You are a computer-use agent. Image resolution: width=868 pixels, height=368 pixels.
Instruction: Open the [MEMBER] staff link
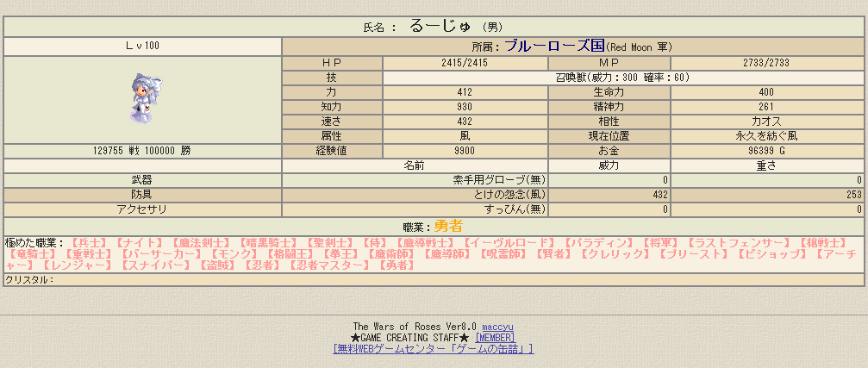[x=495, y=338]
